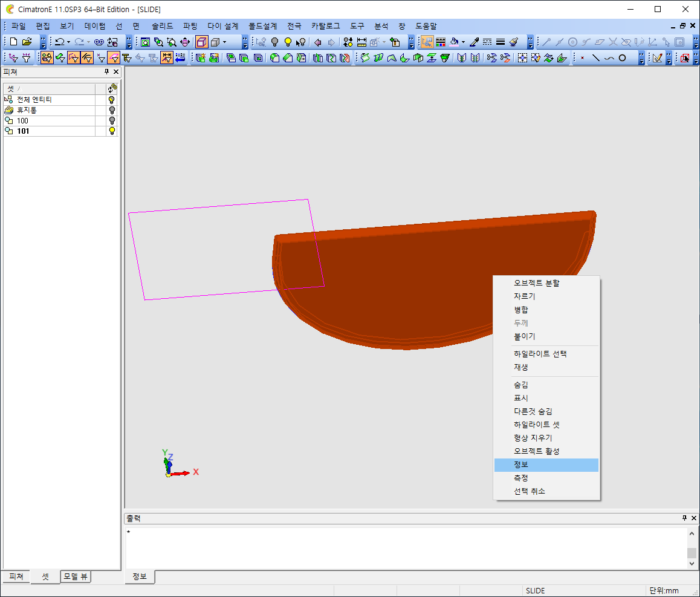Click the RGB color palette table icon
This screenshot has width=700, height=597.
point(441,42)
